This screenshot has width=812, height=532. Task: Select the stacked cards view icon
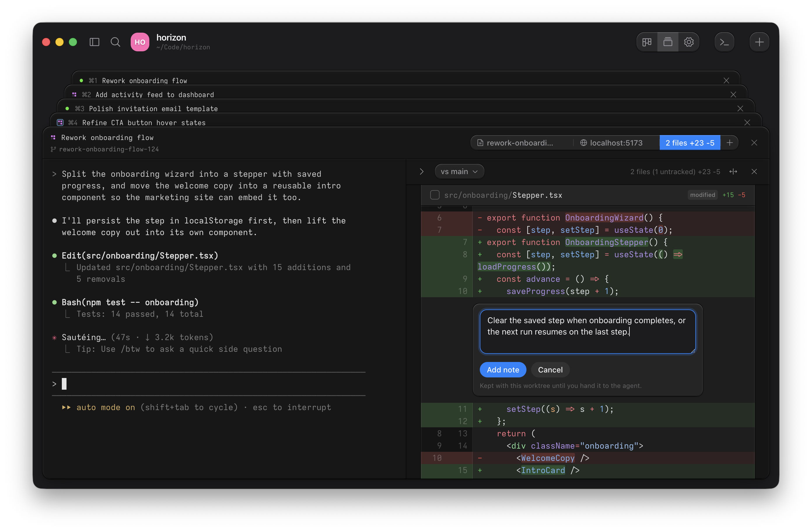[668, 42]
